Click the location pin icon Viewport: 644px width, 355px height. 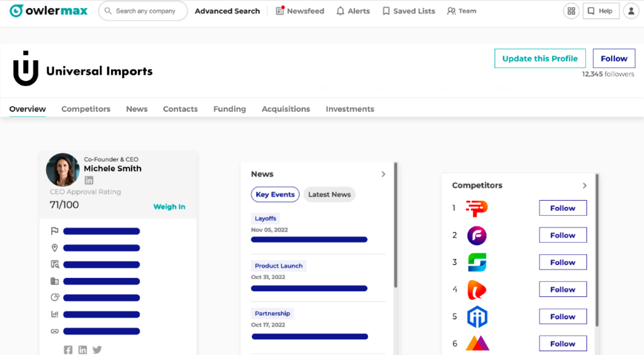click(55, 248)
